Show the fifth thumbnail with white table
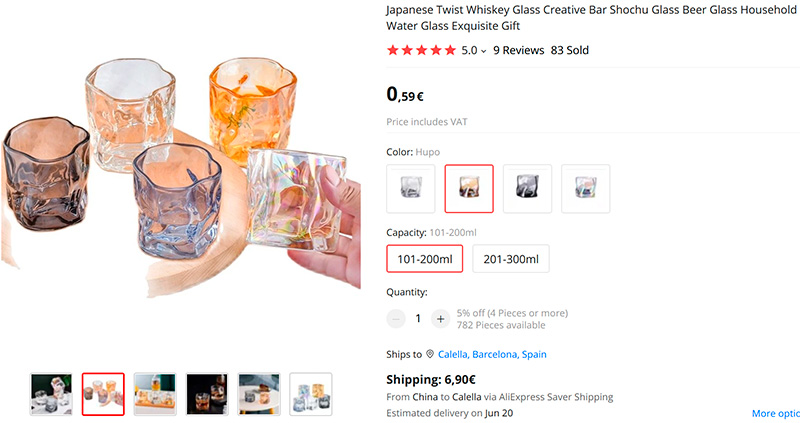The height and width of the screenshot is (423, 800). [259, 395]
